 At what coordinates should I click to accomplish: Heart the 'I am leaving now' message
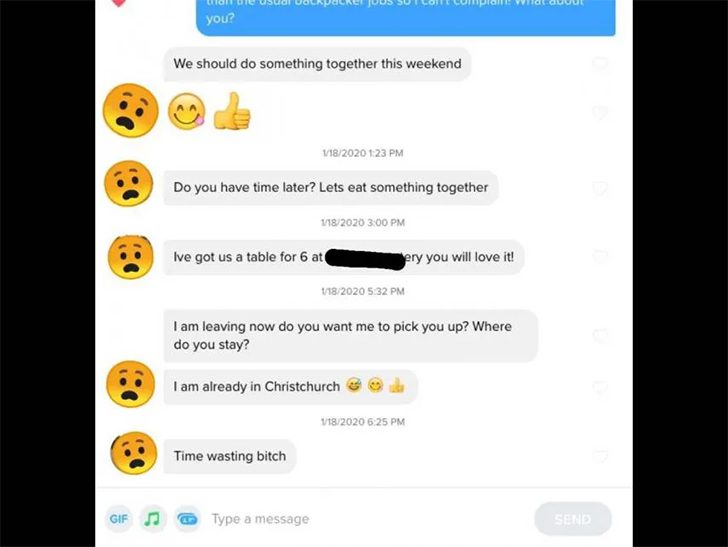pyautogui.click(x=600, y=336)
